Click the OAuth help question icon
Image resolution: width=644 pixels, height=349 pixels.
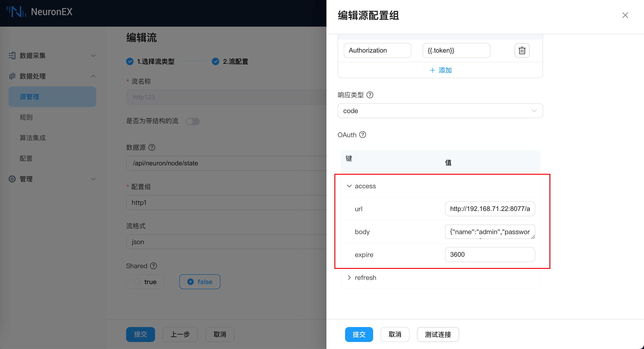(362, 135)
